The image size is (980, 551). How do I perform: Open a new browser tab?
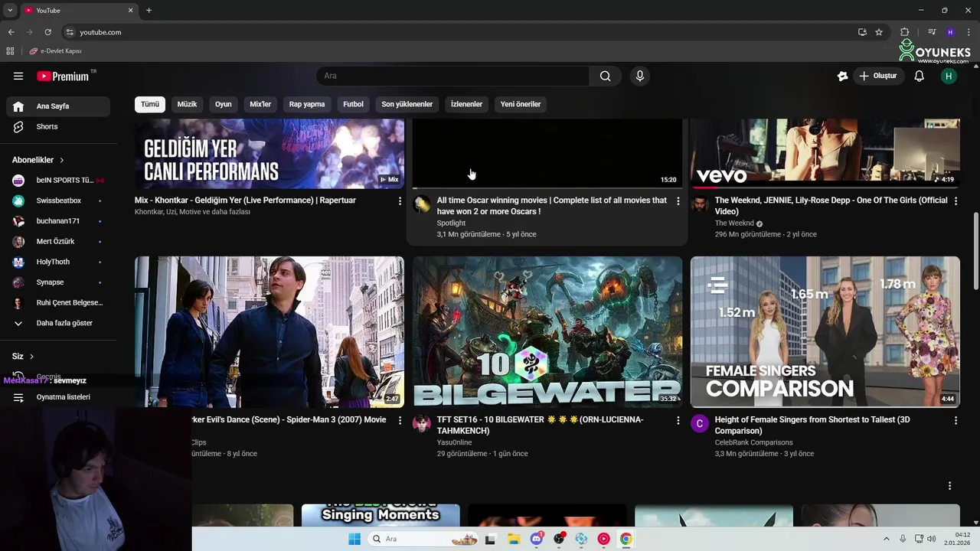coord(149,10)
